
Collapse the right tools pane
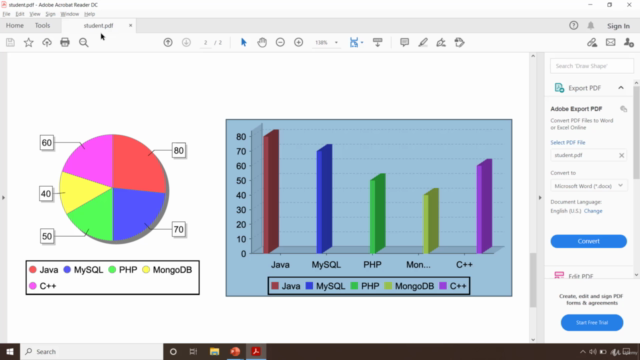click(540, 198)
